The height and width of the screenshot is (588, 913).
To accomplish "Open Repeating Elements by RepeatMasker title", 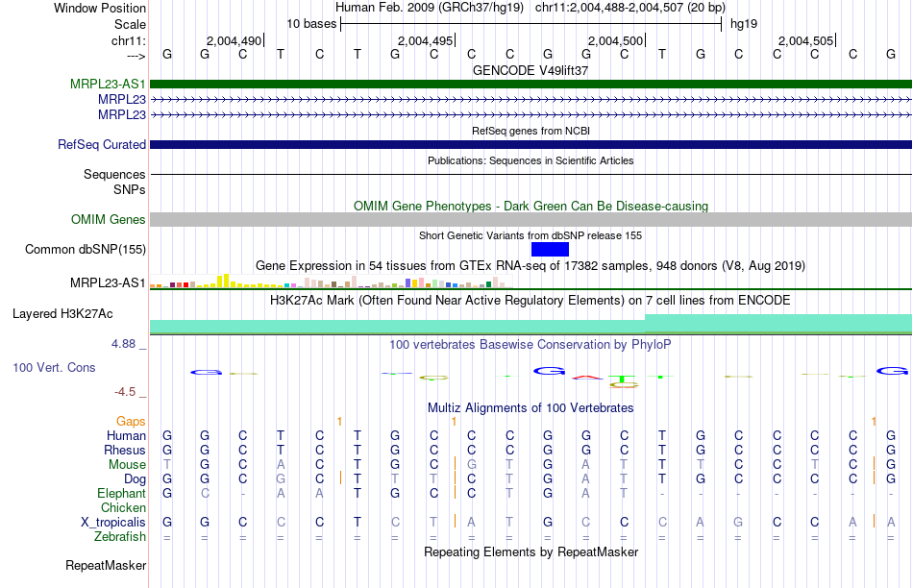I will tap(531, 551).
